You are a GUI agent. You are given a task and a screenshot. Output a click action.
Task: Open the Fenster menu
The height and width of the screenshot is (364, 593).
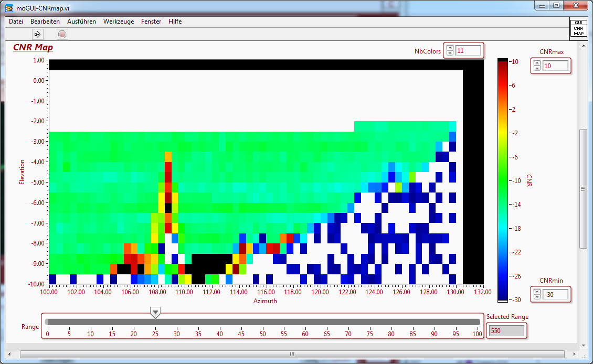151,22
